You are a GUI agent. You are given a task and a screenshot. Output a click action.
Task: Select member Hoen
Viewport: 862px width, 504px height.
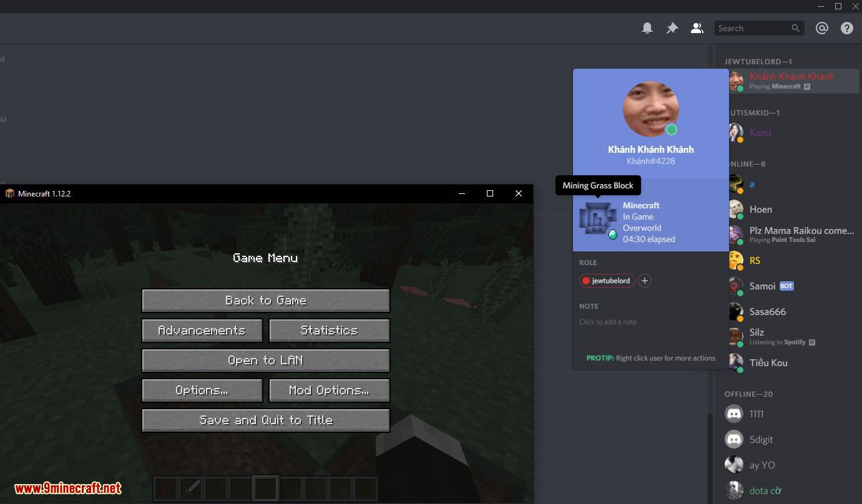point(790,210)
